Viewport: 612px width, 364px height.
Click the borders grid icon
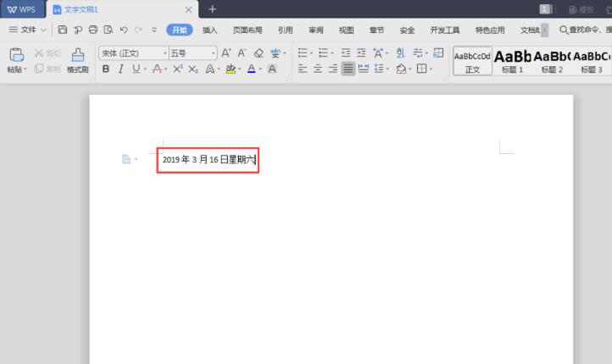tap(421, 69)
